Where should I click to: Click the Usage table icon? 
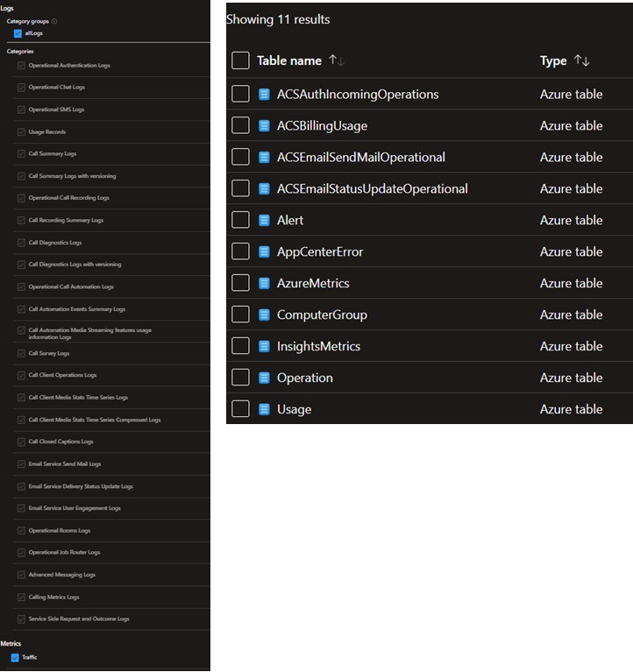[x=264, y=409]
